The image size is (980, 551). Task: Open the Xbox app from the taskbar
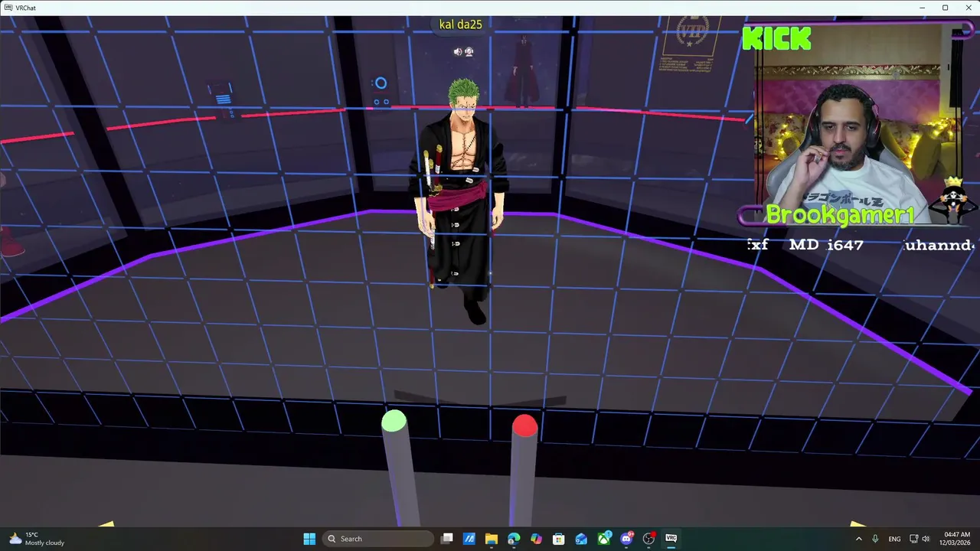click(x=604, y=539)
